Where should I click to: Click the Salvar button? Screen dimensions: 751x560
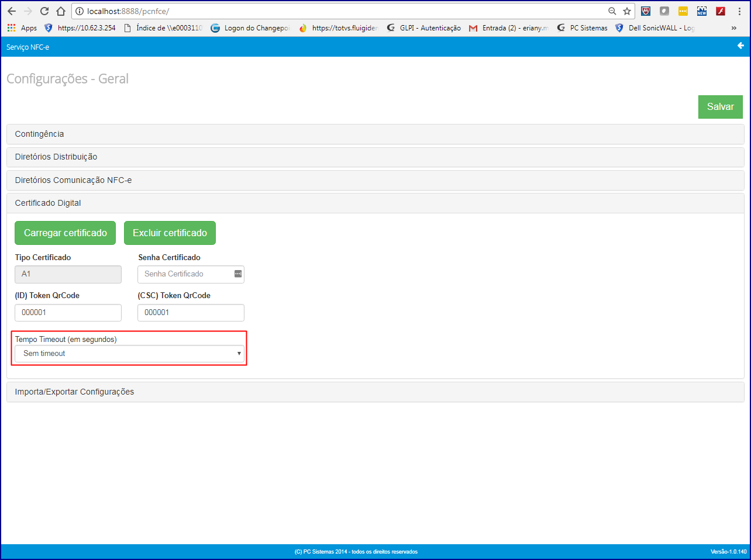coord(720,107)
